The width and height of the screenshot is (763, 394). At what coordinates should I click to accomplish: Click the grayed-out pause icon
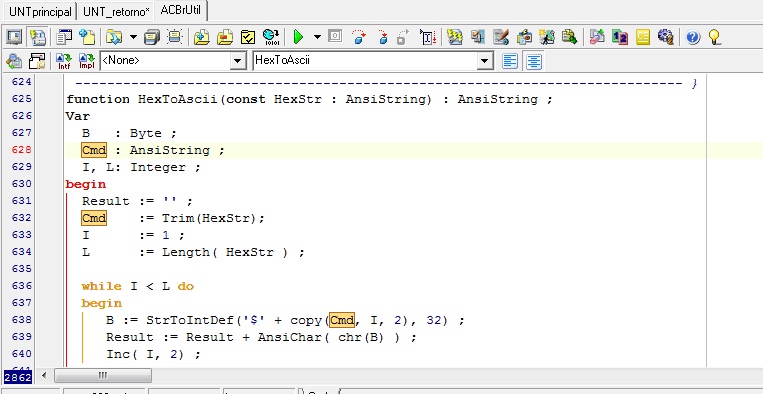pos(335,36)
